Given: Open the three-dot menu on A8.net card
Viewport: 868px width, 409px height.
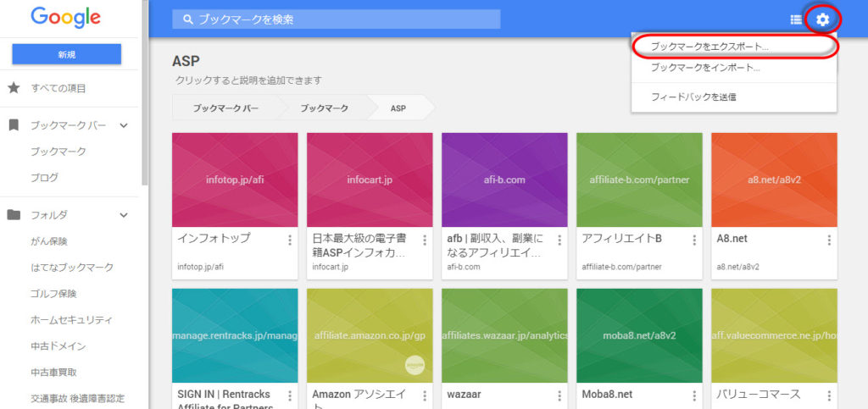Looking at the screenshot, I should coord(829,240).
